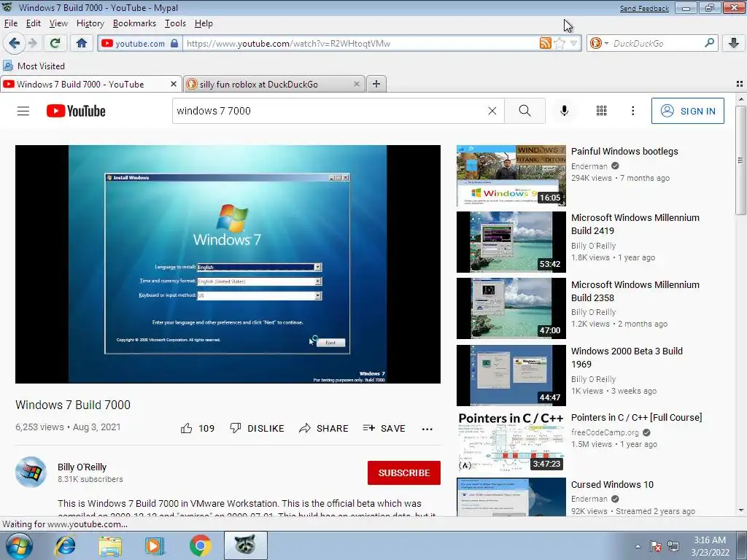The image size is (747, 560).
Task: Open the Microsoft Windows Millennium Build 2419 title
Action: pyautogui.click(x=635, y=224)
